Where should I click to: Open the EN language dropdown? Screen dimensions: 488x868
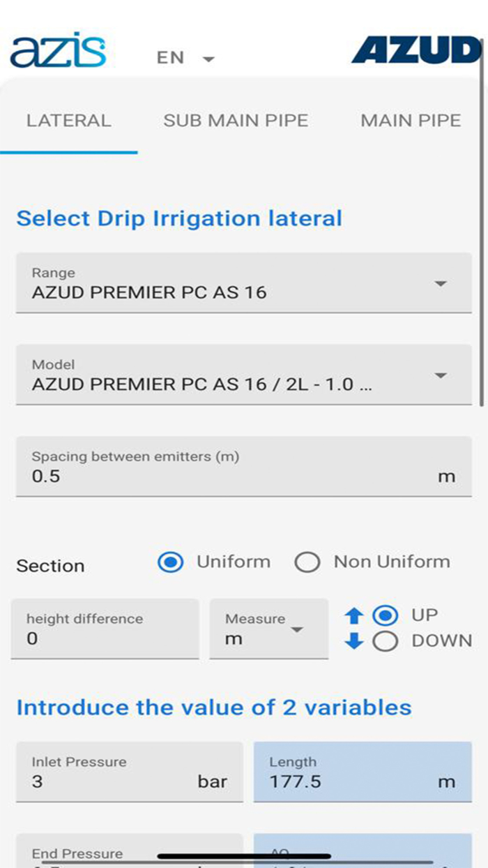[x=185, y=58]
